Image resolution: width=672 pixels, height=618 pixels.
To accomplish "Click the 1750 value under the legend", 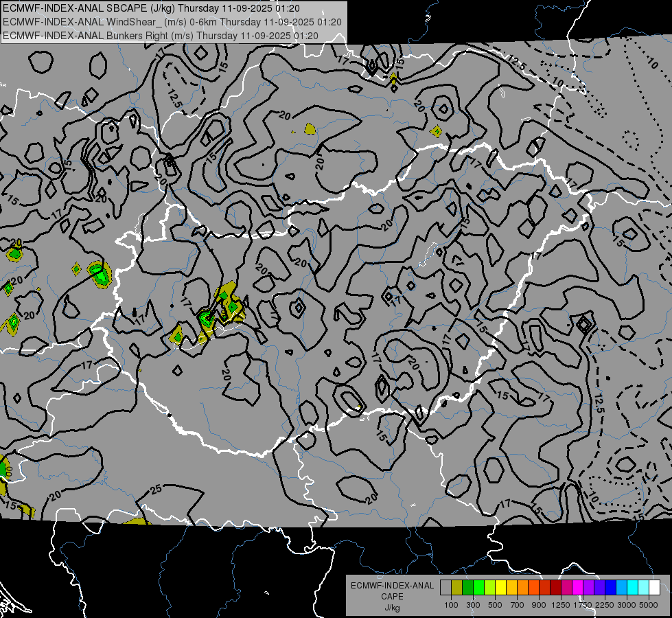I will (583, 605).
